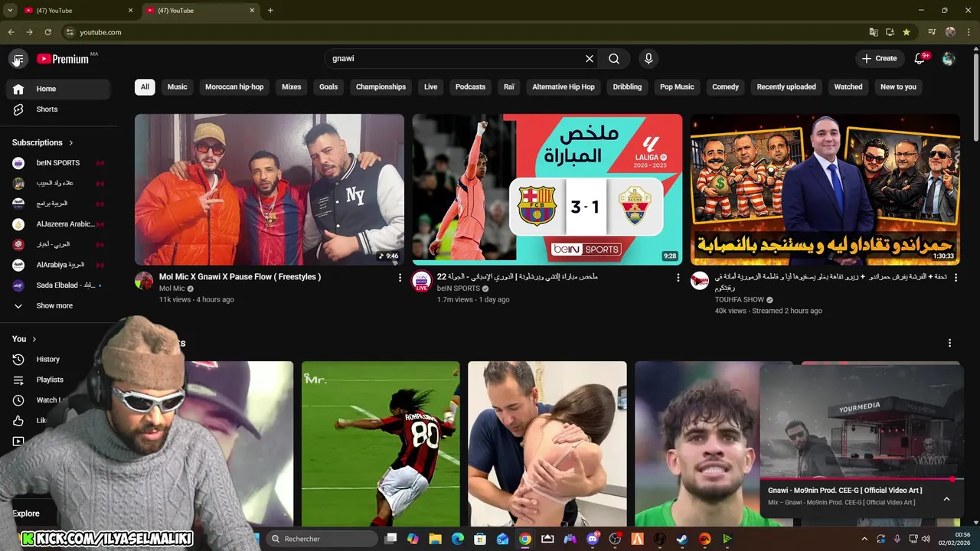The width and height of the screenshot is (980, 551).
Task: Close the first YouTube tab
Action: pyautogui.click(x=130, y=11)
